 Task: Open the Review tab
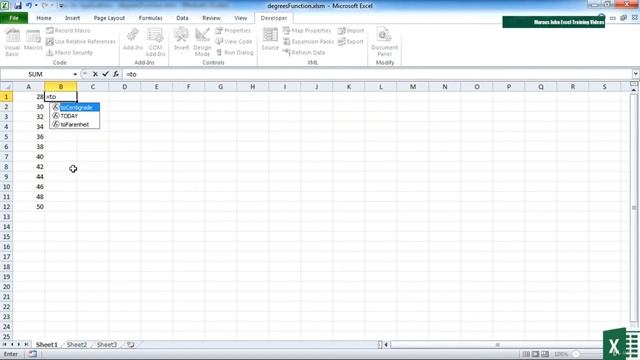(x=211, y=18)
